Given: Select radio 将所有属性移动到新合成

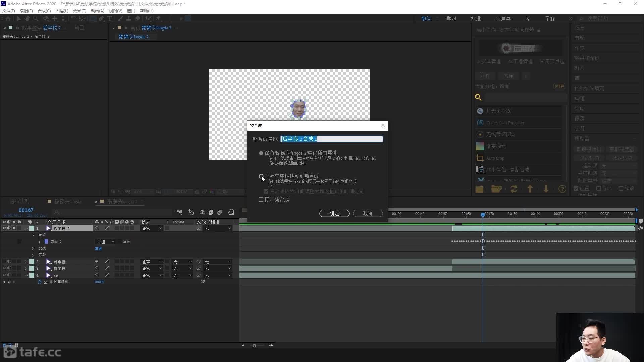Looking at the screenshot, I should point(261,176).
